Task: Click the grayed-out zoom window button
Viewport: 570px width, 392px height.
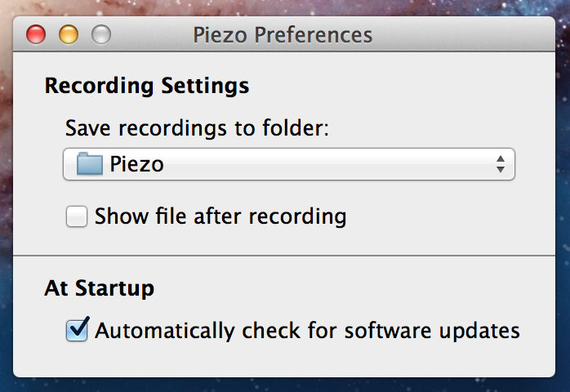Action: pos(101,34)
